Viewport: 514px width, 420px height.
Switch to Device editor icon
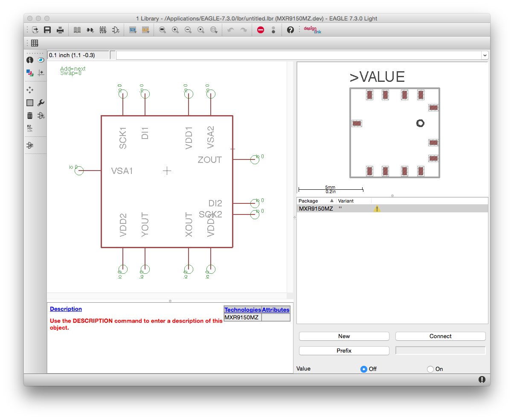point(90,30)
